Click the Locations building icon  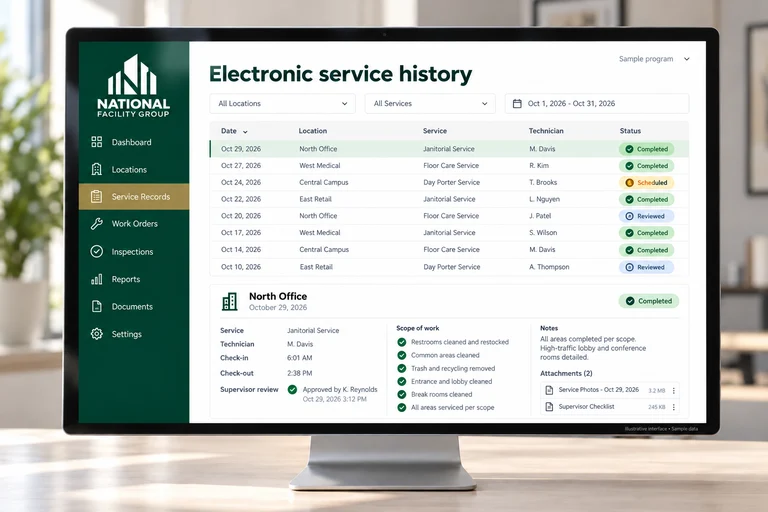click(96, 170)
